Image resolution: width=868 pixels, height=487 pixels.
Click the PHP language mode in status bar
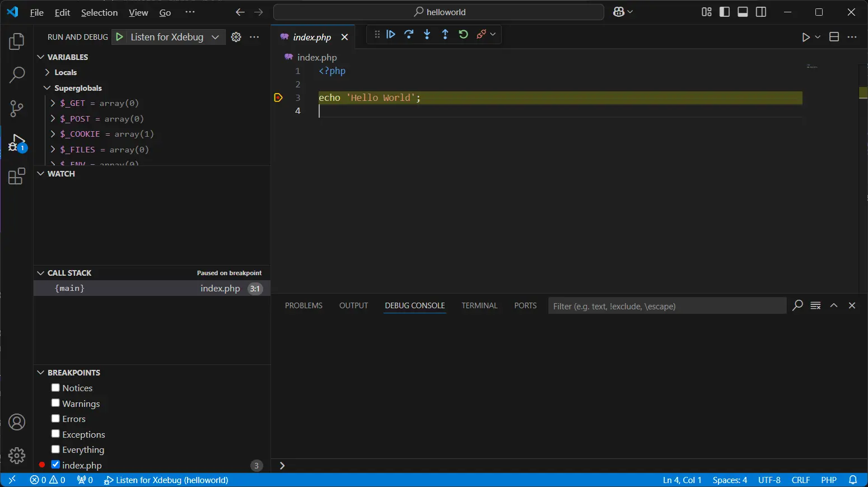tap(828, 480)
